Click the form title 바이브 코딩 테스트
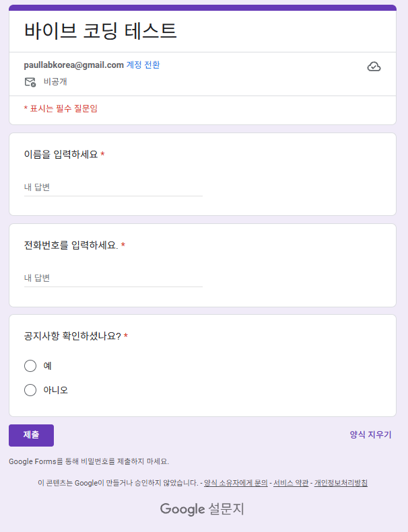Image resolution: width=408 pixels, height=532 pixels. 100,31
